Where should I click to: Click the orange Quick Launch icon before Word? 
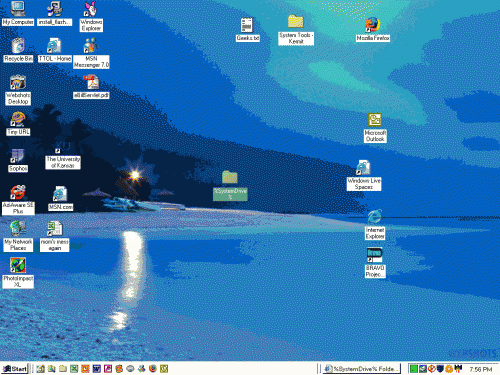[85, 369]
